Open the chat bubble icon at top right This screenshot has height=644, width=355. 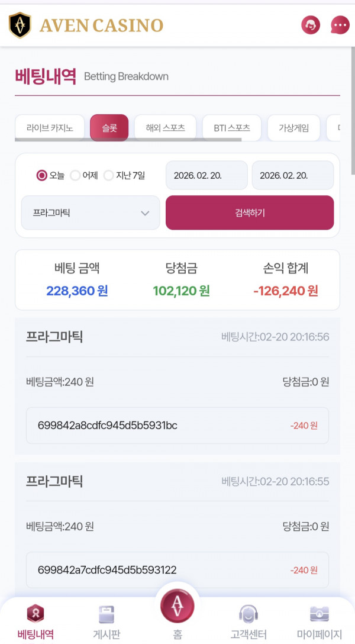pyautogui.click(x=339, y=25)
